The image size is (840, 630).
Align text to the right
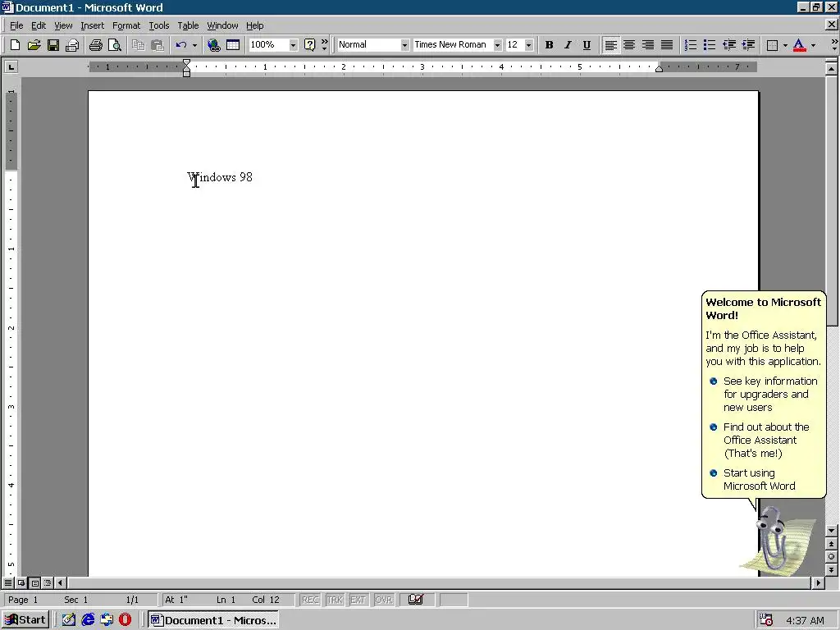648,45
